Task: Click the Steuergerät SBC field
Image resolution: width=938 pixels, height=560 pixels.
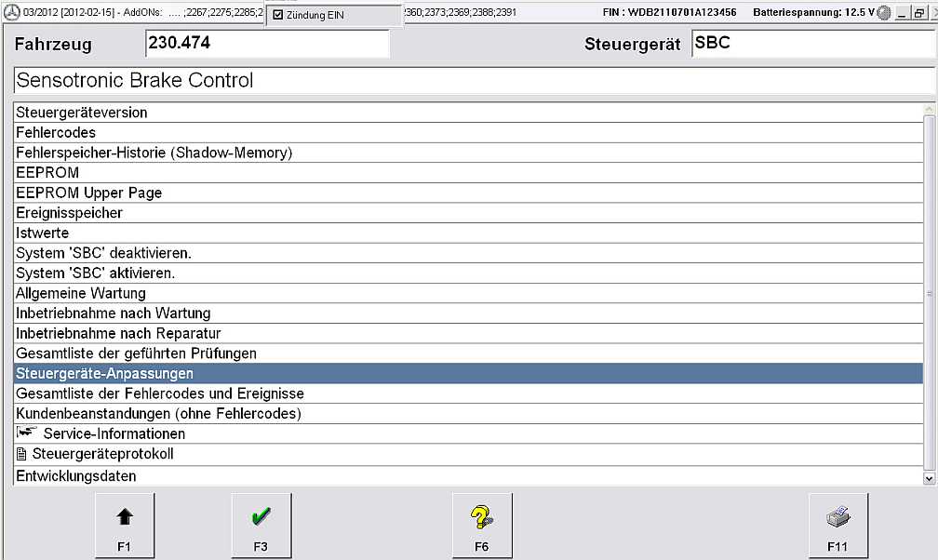Action: pos(811,44)
